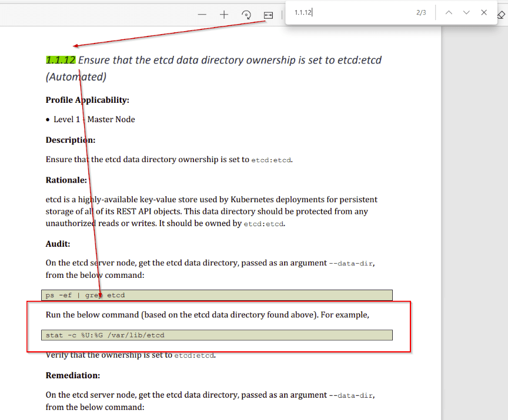This screenshot has height=420, width=508.
Task: Toggle the fit-to-width view
Action: 268,15
